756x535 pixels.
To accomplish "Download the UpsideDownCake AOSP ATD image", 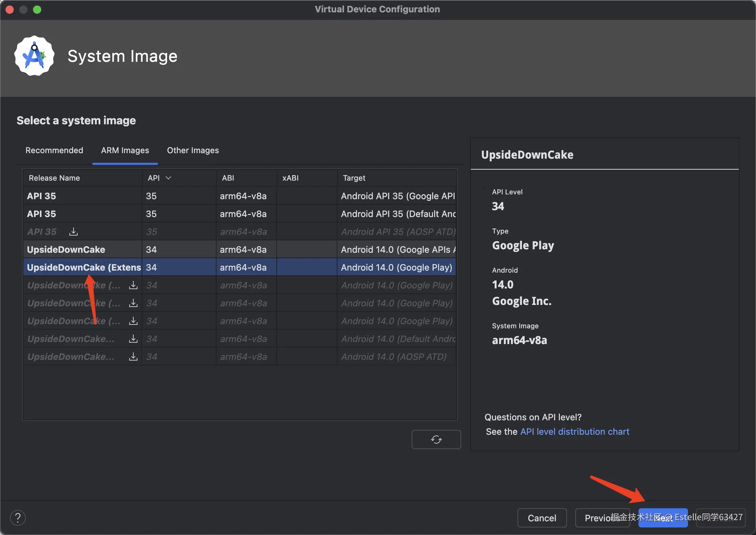I will coord(133,357).
